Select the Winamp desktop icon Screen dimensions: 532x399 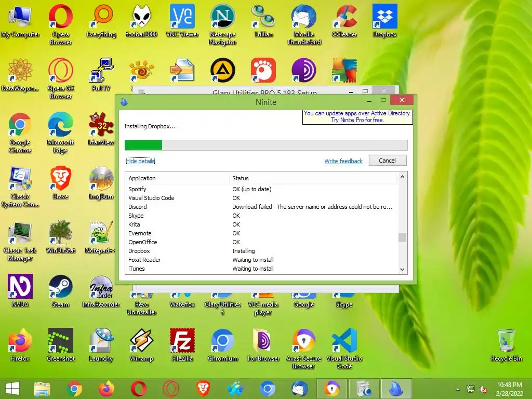tap(141, 345)
